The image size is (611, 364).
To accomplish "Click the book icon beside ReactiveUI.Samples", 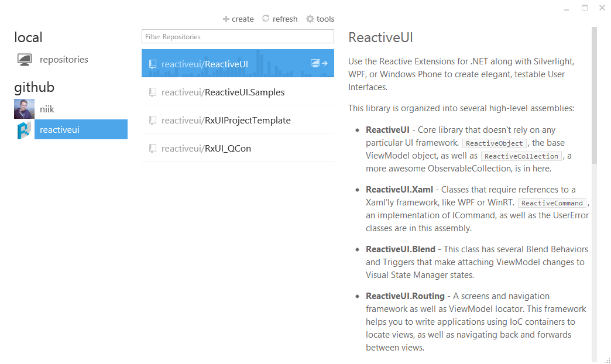I will [x=153, y=92].
